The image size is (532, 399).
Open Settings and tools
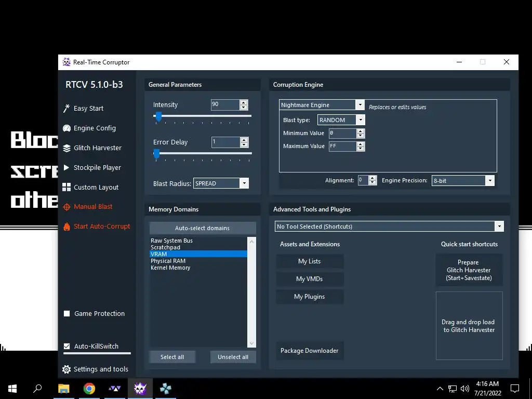pyautogui.click(x=101, y=369)
